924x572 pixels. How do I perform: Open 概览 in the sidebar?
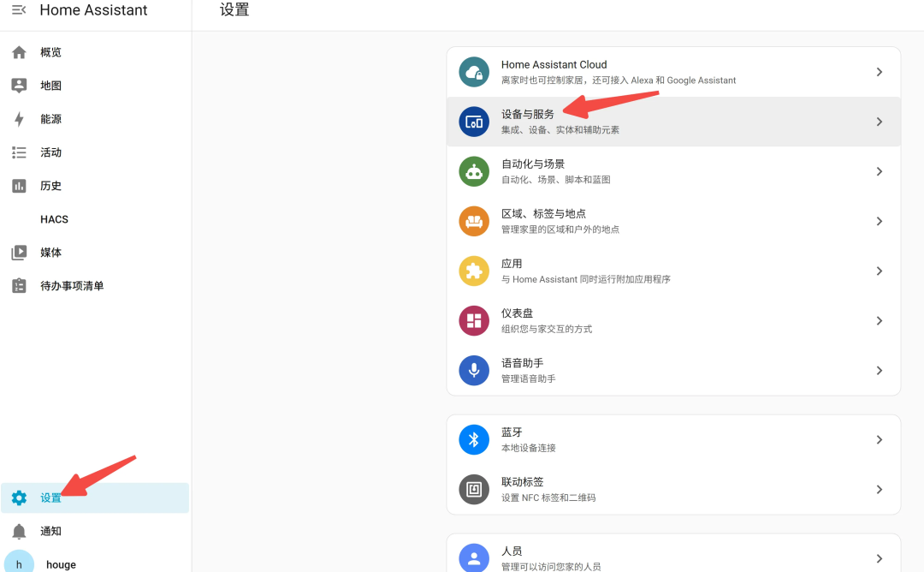[95, 52]
